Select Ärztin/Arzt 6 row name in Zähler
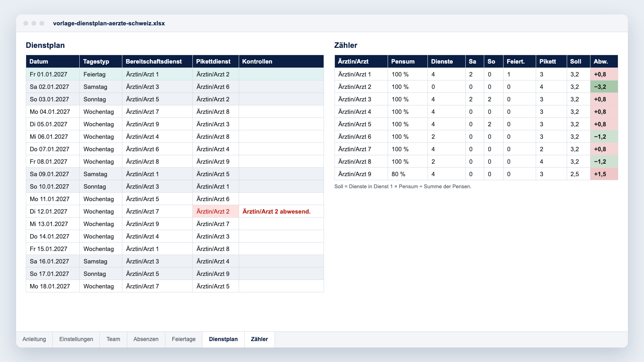This screenshot has width=644, height=362. point(361,136)
